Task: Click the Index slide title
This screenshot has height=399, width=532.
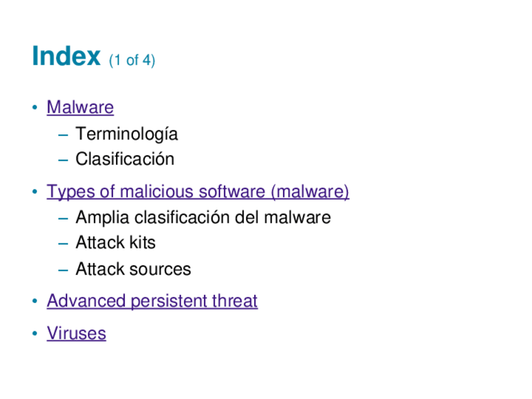Action: point(66,56)
